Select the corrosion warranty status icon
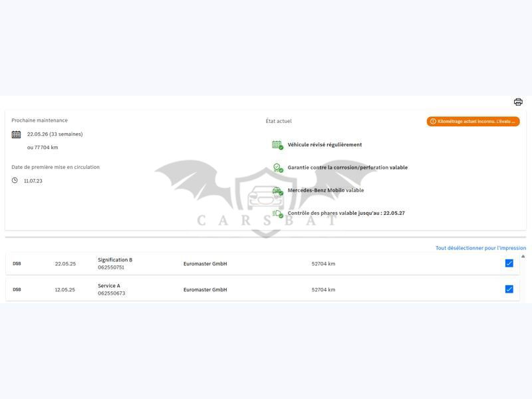 [x=277, y=168]
